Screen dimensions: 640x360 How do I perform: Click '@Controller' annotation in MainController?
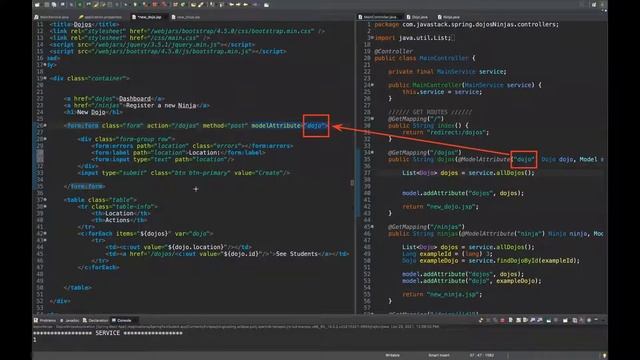(x=394, y=51)
